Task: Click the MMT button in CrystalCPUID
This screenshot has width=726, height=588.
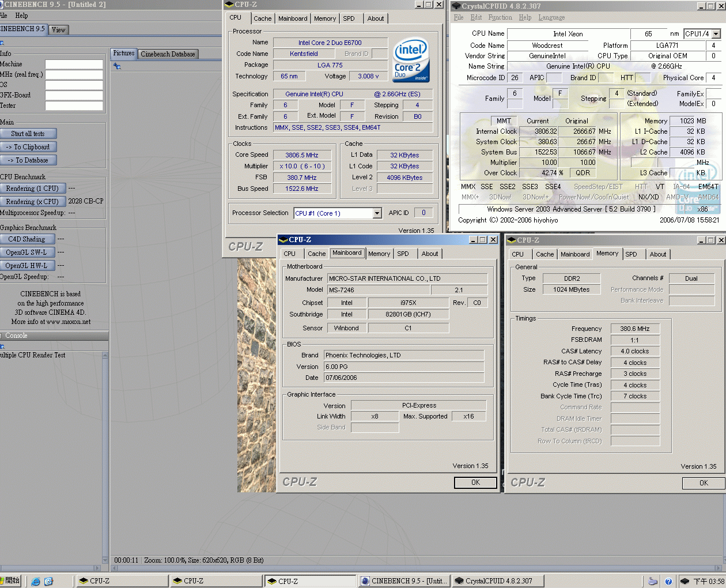Action: pyautogui.click(x=504, y=121)
